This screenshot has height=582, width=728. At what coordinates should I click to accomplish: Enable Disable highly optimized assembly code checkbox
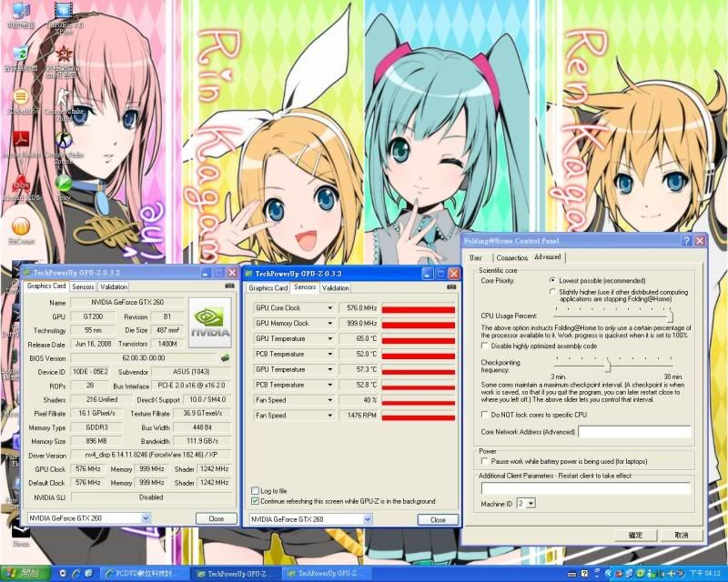click(485, 346)
